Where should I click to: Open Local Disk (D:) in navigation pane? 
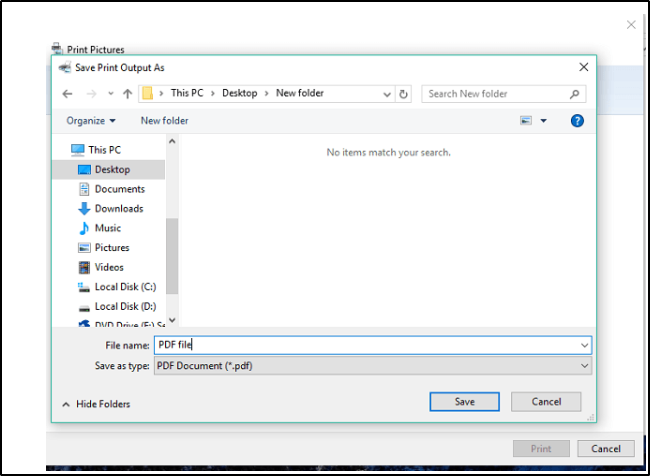click(126, 306)
